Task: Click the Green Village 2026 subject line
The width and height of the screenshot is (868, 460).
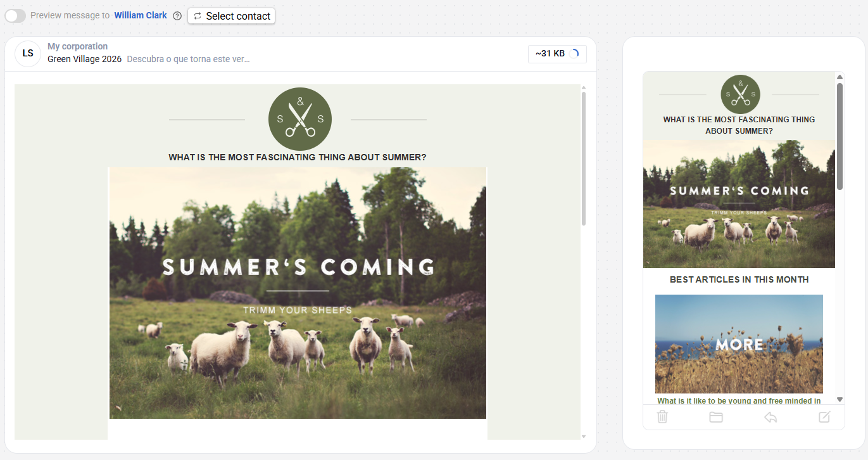Action: tap(84, 59)
